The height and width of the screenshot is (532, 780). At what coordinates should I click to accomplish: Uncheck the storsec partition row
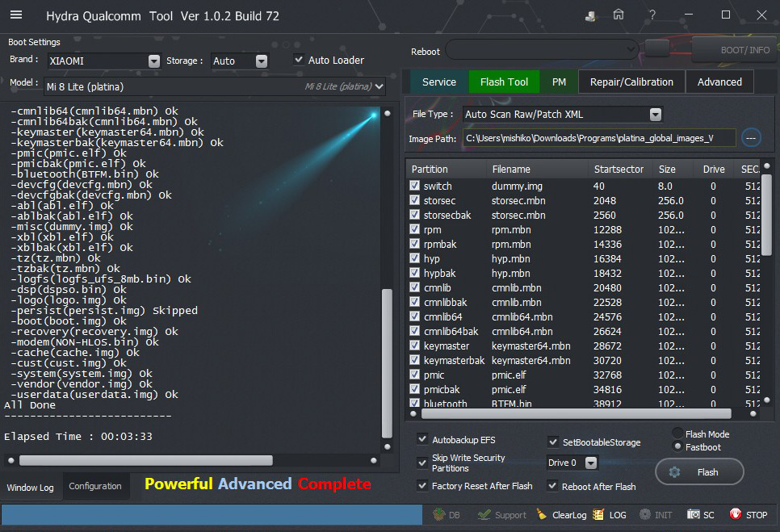(414, 200)
